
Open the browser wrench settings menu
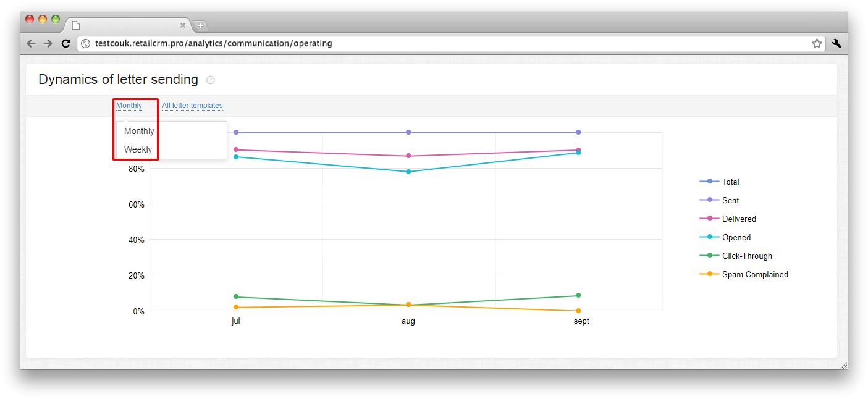coord(837,43)
